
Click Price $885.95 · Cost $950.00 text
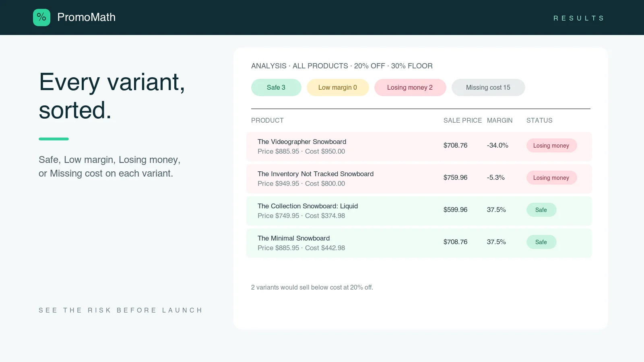pos(301,151)
